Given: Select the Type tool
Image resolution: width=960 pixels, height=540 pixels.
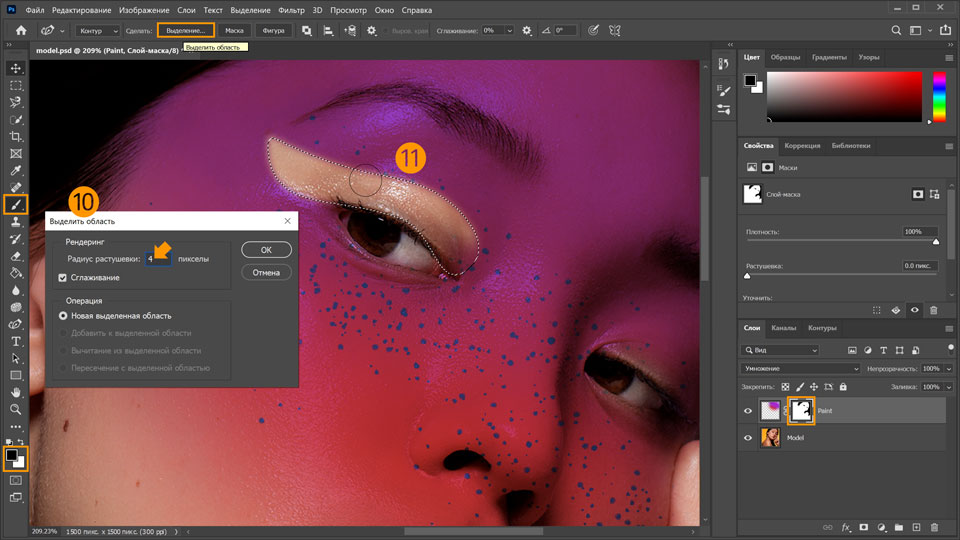Looking at the screenshot, I should point(16,342).
